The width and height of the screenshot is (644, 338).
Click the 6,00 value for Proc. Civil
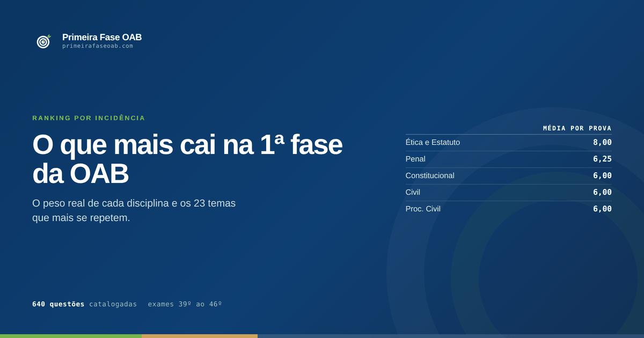coord(602,209)
